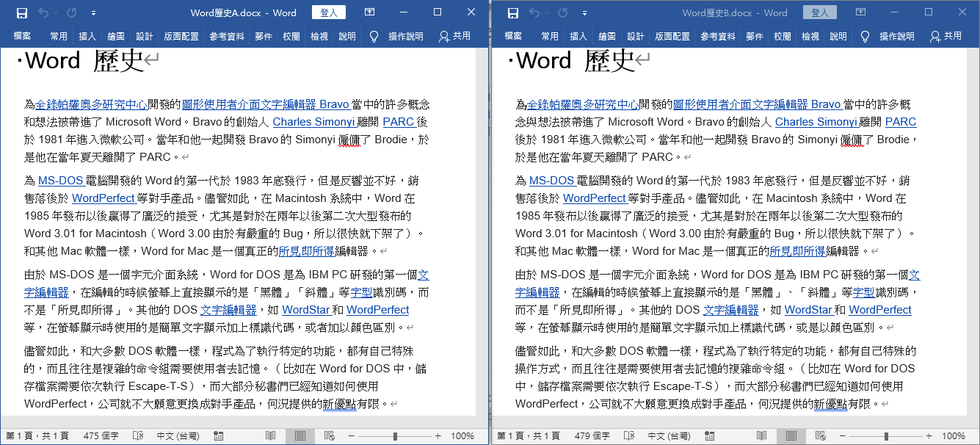Select Print Layout view in Word歷史B
Screen dimensions: 980x445
pos(791,435)
